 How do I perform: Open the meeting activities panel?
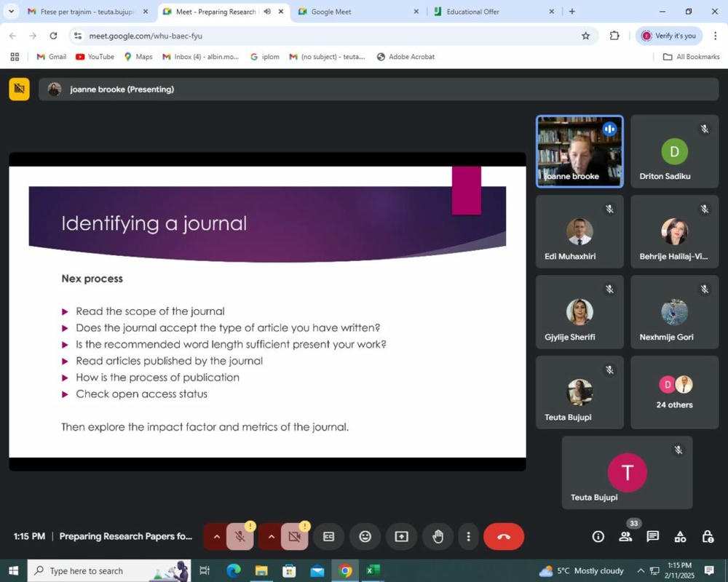680,537
